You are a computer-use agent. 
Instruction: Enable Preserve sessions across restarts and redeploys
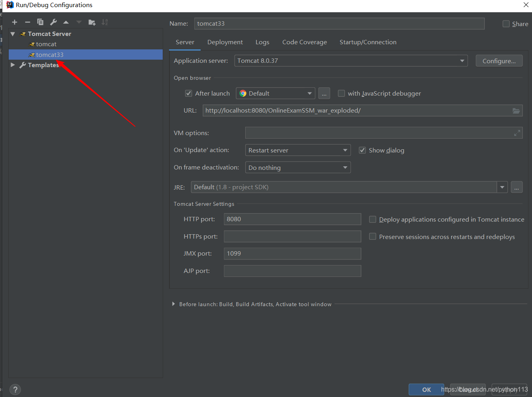372,237
